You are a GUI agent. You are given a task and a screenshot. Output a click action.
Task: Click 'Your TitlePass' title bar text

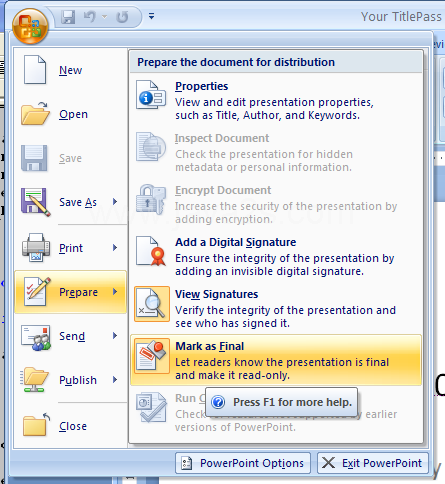[401, 17]
